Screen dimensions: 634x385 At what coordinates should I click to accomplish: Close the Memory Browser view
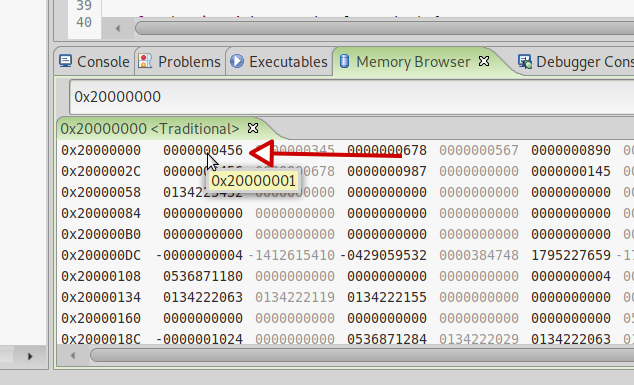click(x=484, y=61)
